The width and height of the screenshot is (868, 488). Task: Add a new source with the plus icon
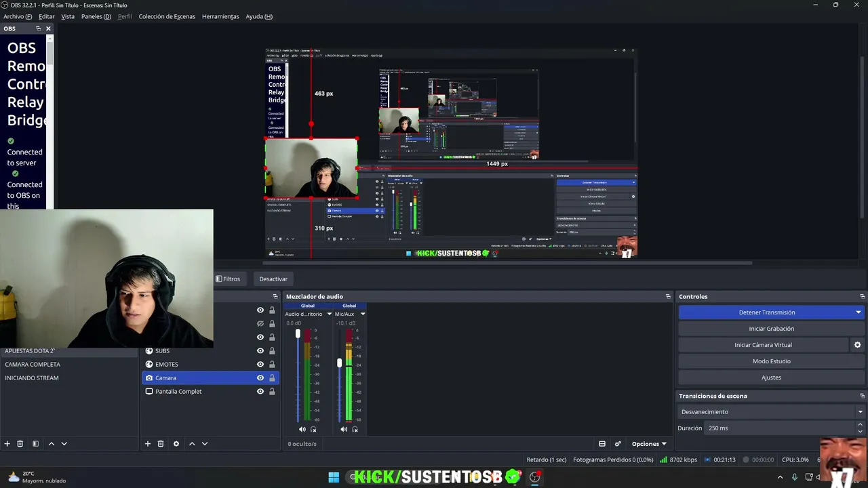(x=148, y=444)
